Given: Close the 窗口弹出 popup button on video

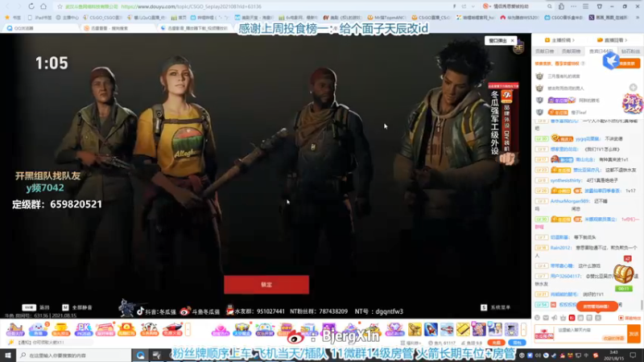Looking at the screenshot, I should point(512,41).
